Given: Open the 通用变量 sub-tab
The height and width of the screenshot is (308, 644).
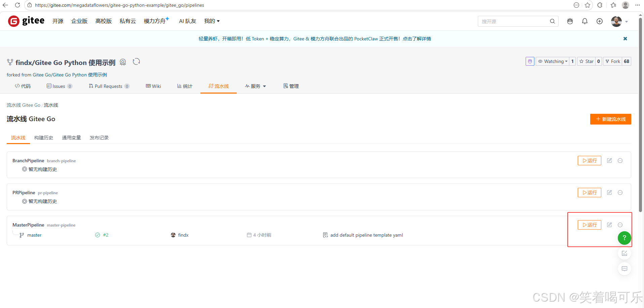Looking at the screenshot, I should pos(71,138).
